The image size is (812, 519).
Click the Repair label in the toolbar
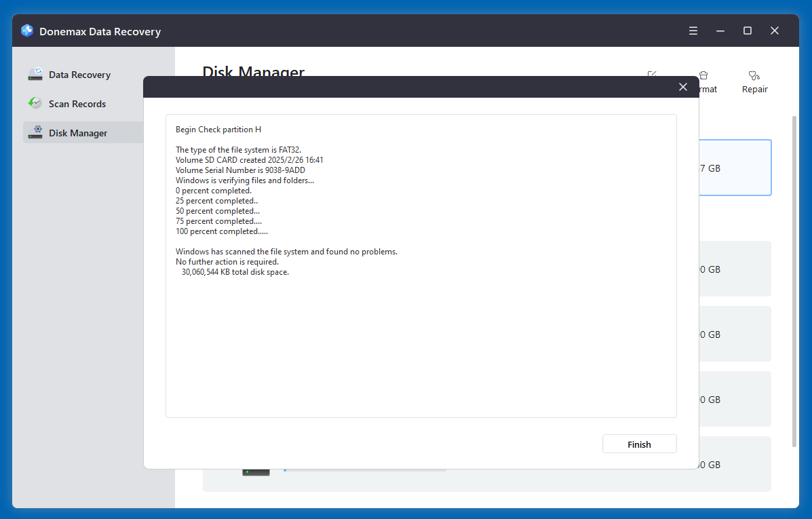point(754,89)
